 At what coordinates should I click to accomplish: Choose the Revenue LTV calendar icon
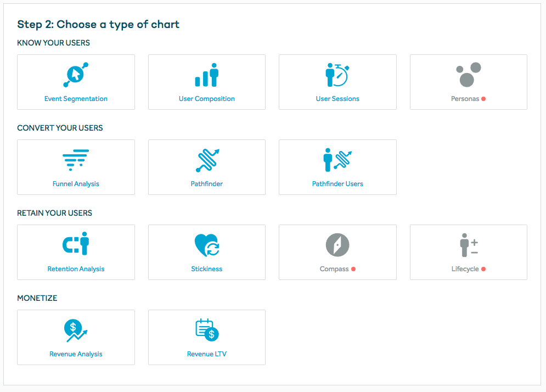coord(207,330)
